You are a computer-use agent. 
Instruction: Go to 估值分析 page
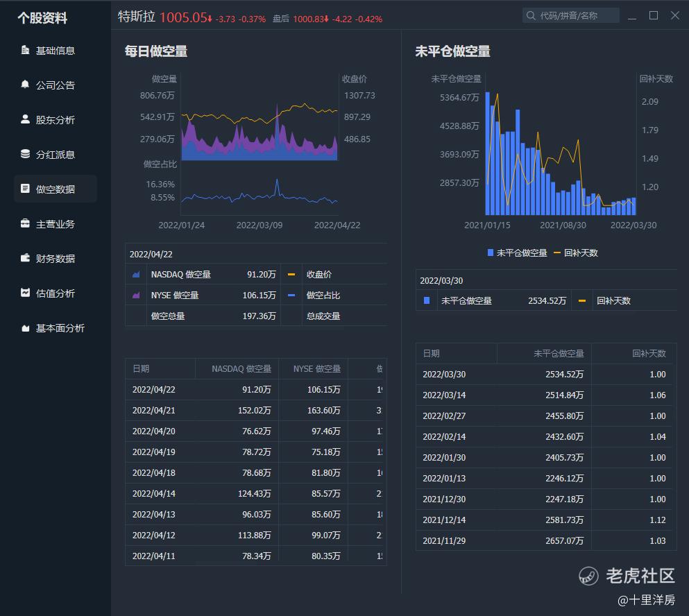tap(56, 293)
